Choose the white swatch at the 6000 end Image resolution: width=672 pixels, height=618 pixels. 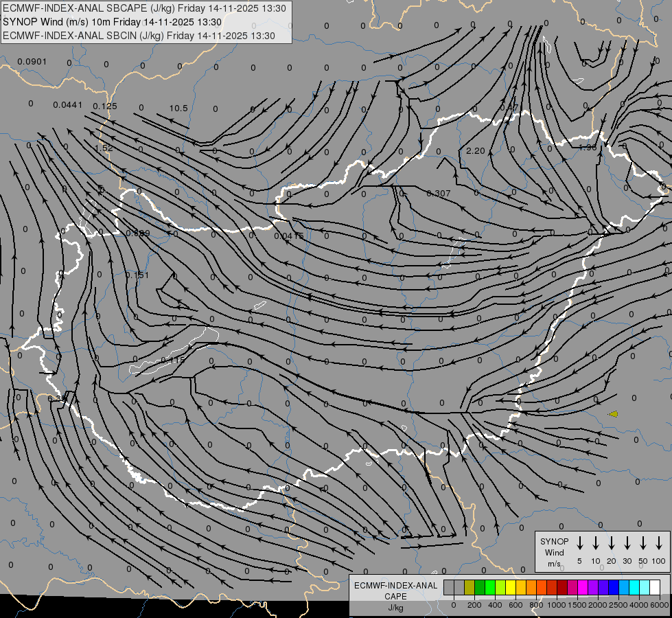tap(655, 587)
